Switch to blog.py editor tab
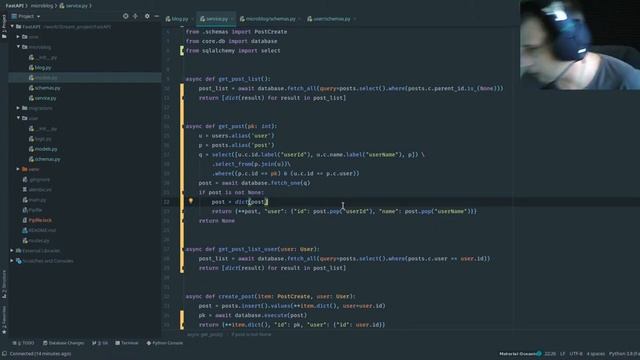The width and height of the screenshot is (640, 360). [177, 19]
